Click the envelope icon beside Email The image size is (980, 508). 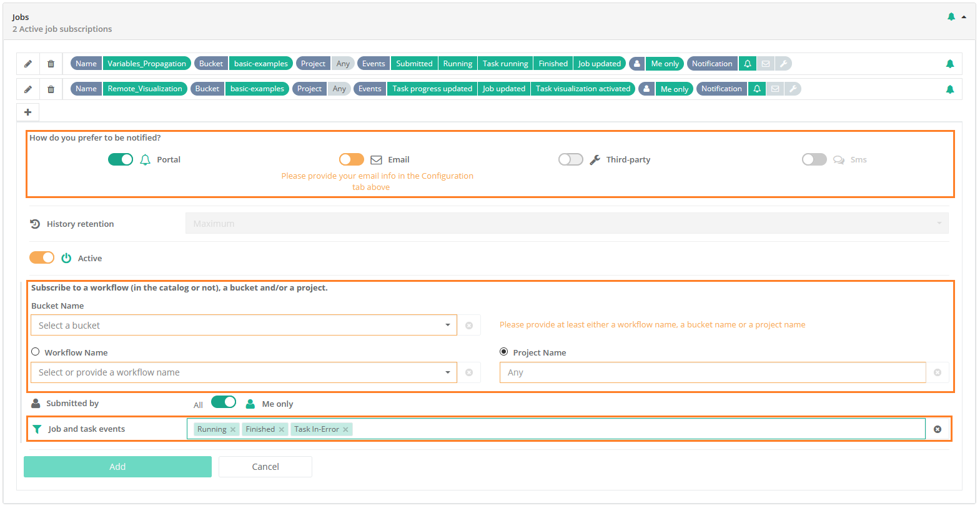tap(376, 160)
